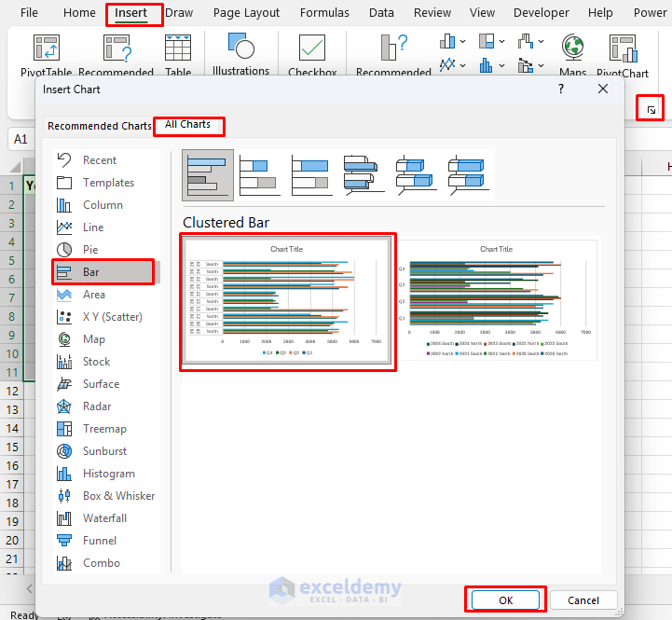This screenshot has height=620, width=672.
Task: Select 100% Stacked Bar subtype
Action: [312, 175]
